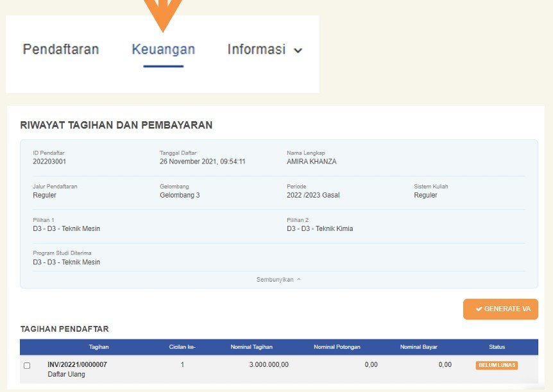
Task: Tick the checkbox for invoice INV/20221/0000007
Action: pyautogui.click(x=27, y=366)
